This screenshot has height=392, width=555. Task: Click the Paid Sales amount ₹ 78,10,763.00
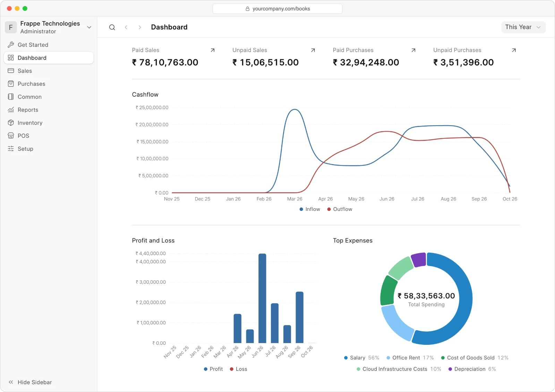click(x=165, y=62)
